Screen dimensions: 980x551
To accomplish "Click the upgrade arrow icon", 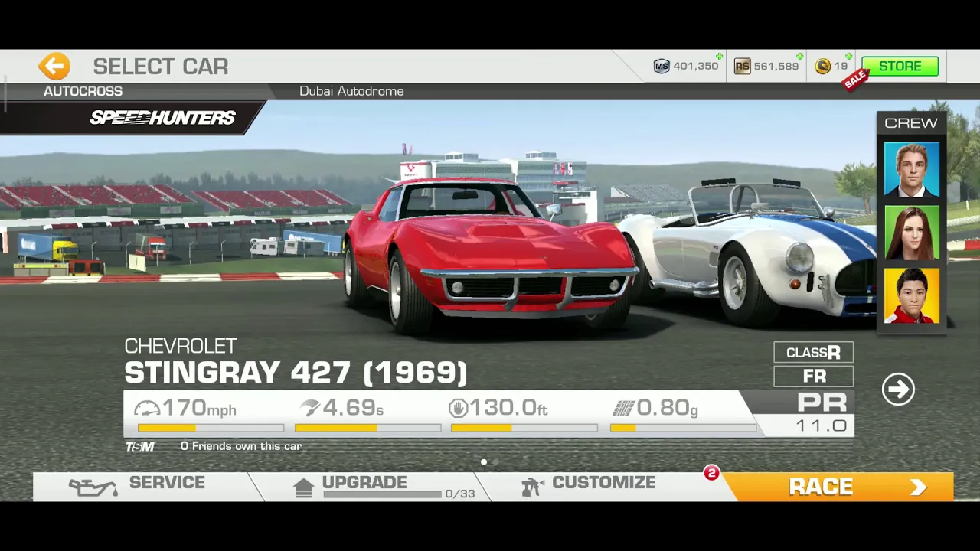I will click(x=303, y=487).
